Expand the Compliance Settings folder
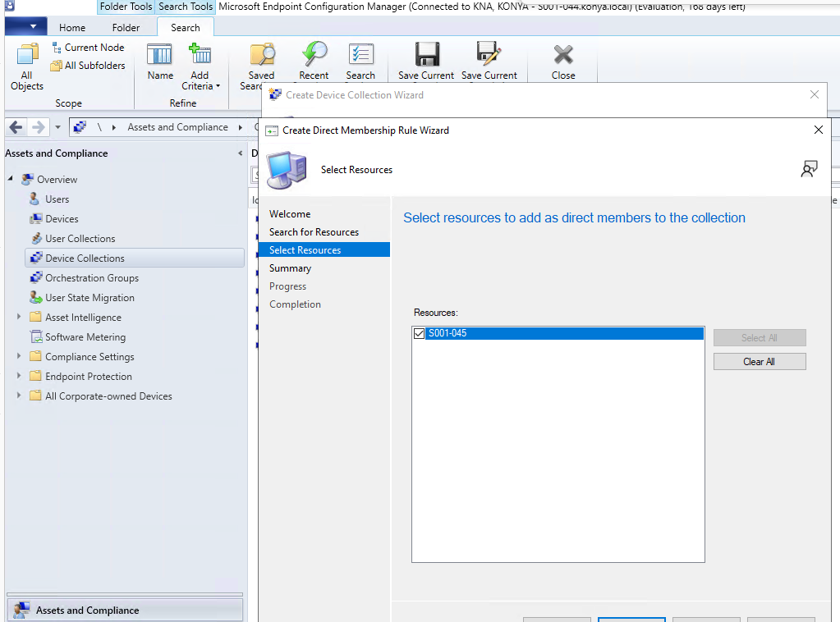The image size is (840, 622). point(19,356)
